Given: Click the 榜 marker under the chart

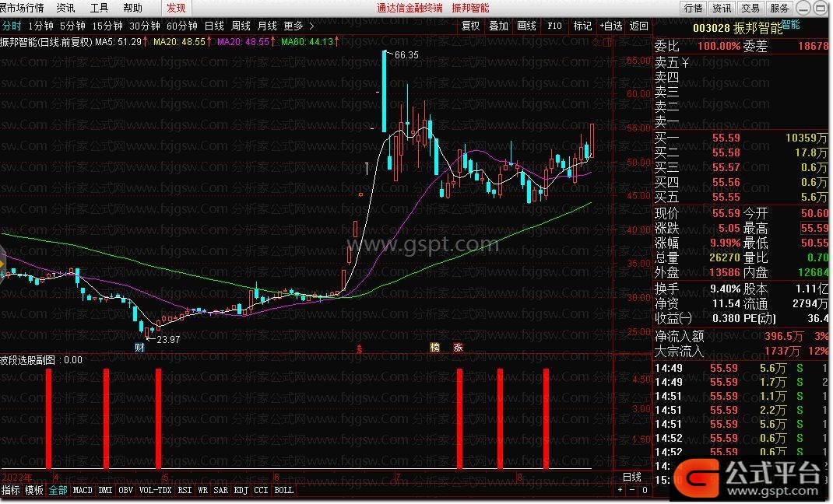Looking at the screenshot, I should click(435, 348).
